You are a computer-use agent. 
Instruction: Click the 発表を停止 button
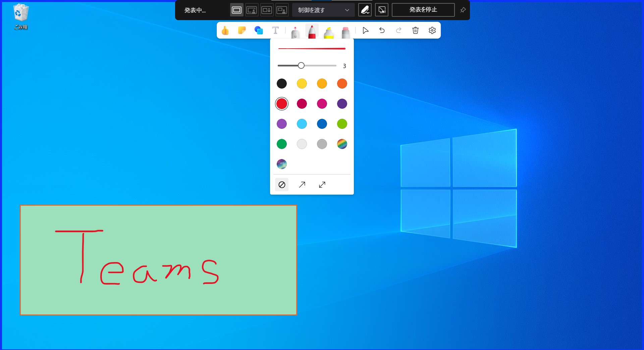tap(423, 10)
